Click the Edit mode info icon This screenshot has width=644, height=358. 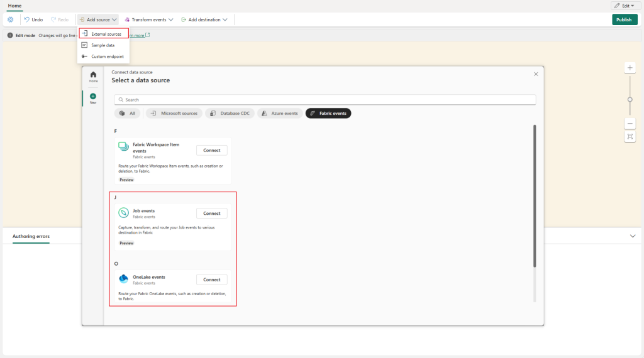point(10,35)
